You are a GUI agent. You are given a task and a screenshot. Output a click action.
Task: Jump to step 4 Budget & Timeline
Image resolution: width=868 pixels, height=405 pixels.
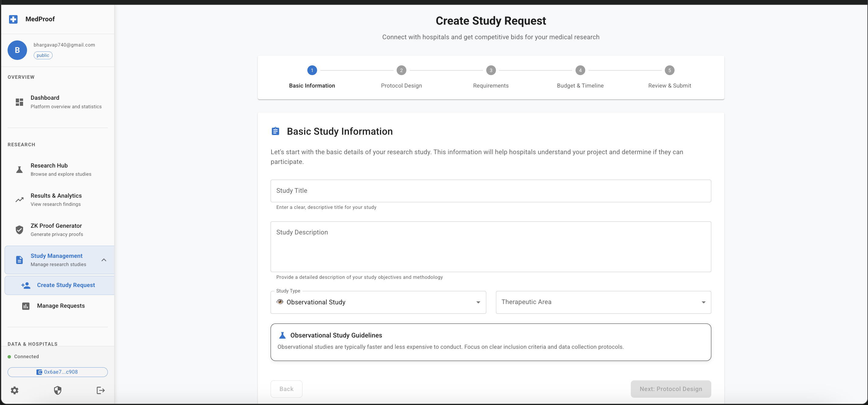pyautogui.click(x=580, y=71)
